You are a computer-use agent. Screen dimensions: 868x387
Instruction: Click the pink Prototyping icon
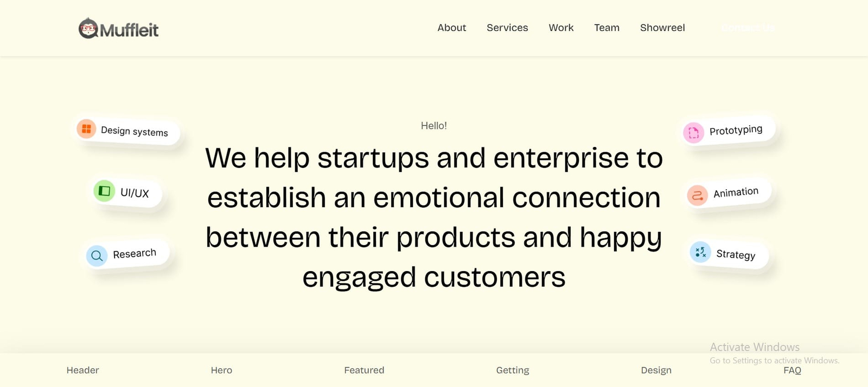coord(693,132)
